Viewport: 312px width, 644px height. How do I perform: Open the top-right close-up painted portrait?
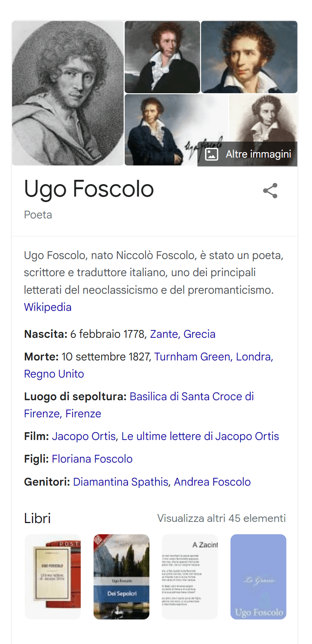click(249, 57)
